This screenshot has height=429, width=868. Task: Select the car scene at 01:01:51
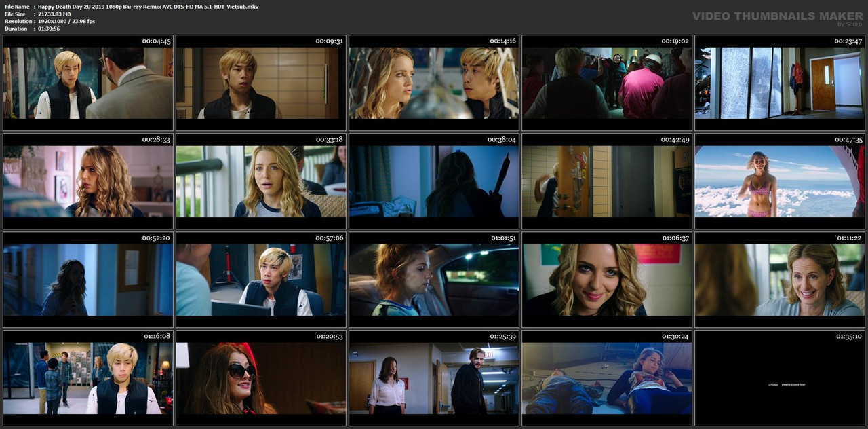point(434,280)
